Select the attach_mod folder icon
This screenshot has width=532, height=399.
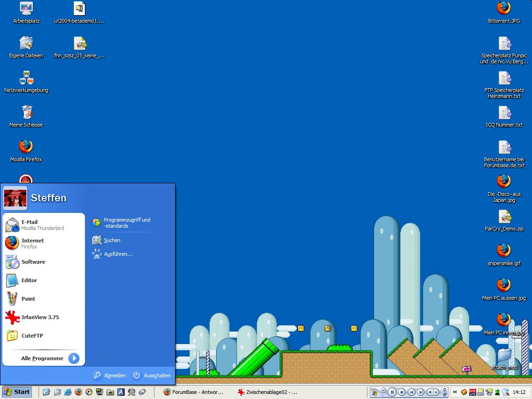tap(504, 358)
